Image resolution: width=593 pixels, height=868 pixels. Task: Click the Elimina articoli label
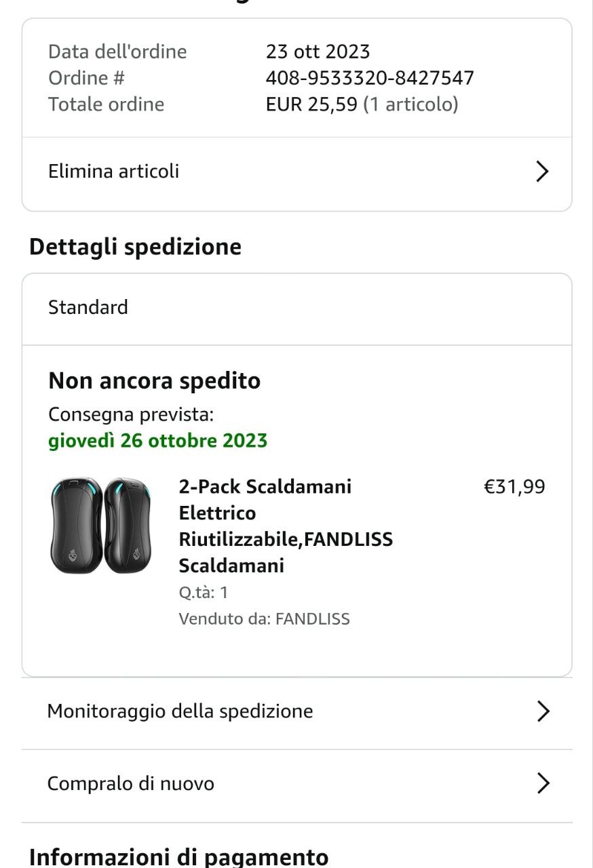tap(114, 171)
